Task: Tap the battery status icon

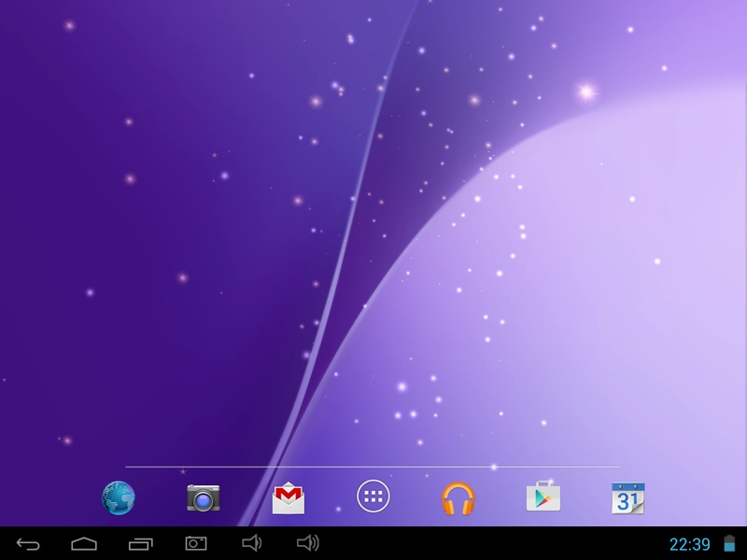Action: (729, 543)
